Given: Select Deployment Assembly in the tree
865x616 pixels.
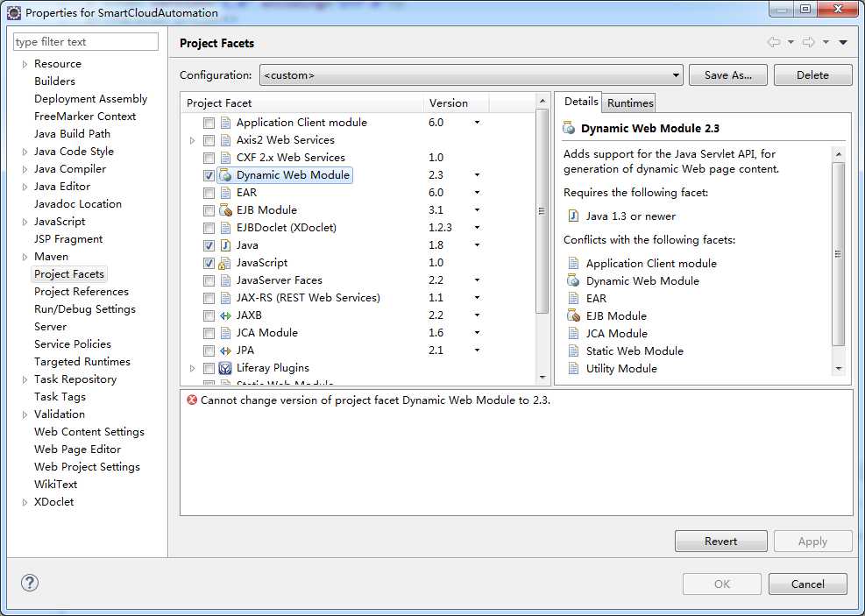Looking at the screenshot, I should [90, 99].
